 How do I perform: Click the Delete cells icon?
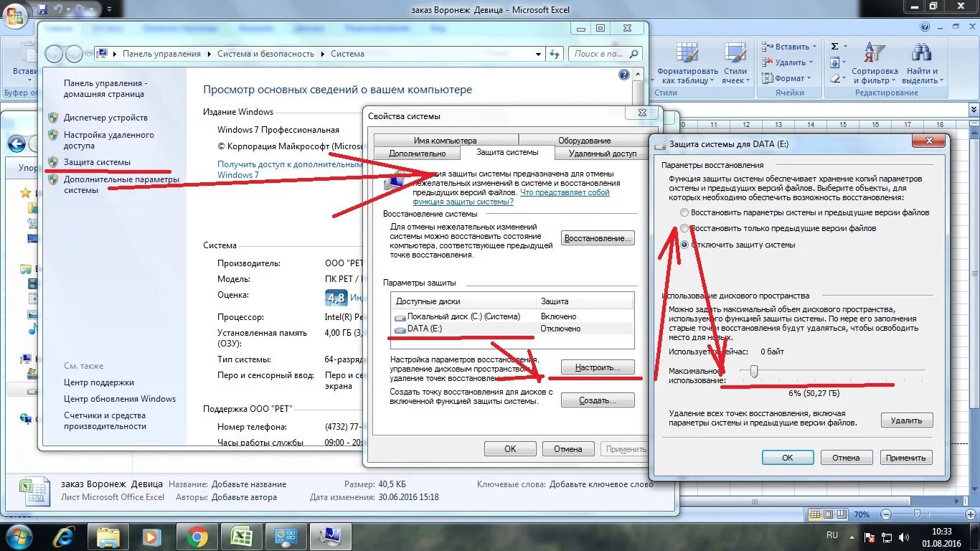767,62
